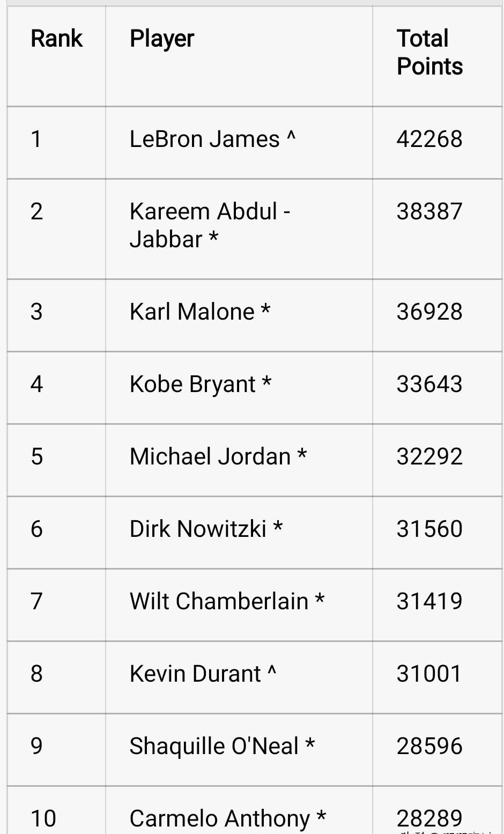Select Kobe Bryant in the table
Image resolution: width=504 pixels, height=834 pixels.
192,384
